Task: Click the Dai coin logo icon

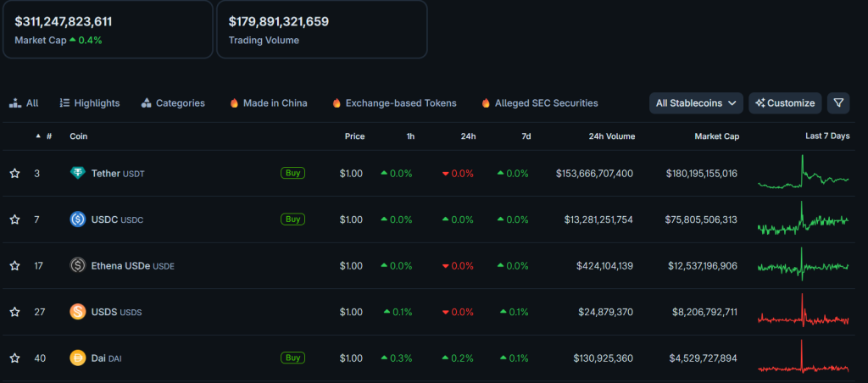Action: [77, 358]
